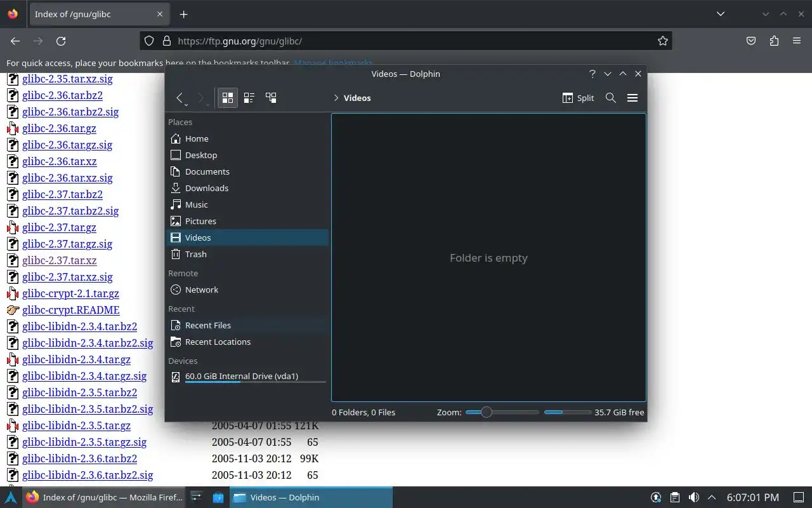Image resolution: width=812 pixels, height=508 pixels.
Task: Click the Dolphin zoom slider handle
Action: [x=486, y=412]
